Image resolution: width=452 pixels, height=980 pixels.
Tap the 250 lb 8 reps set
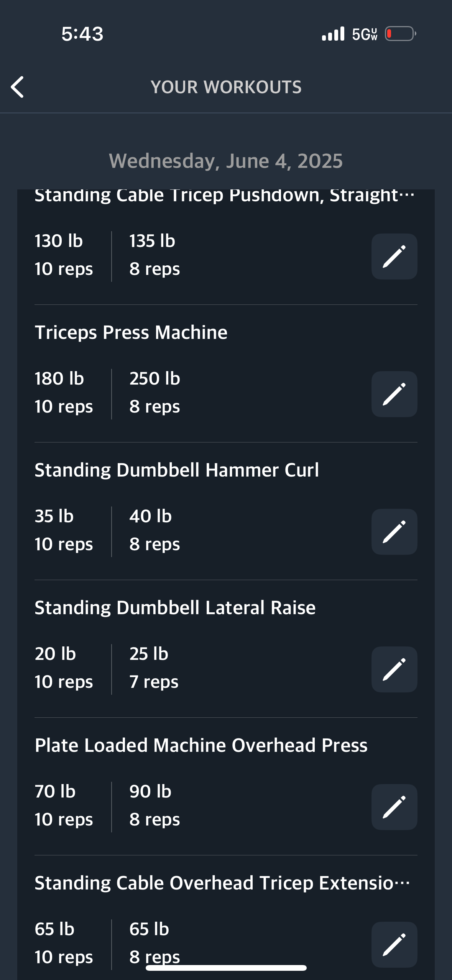[x=155, y=392]
